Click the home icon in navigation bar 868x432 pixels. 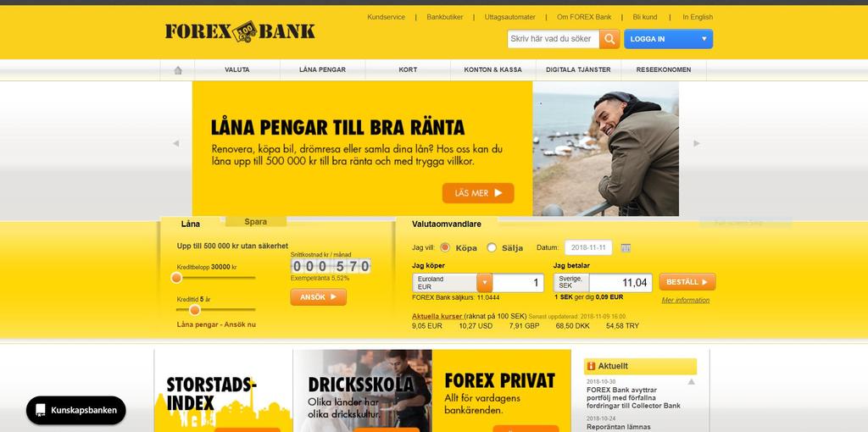[178, 70]
